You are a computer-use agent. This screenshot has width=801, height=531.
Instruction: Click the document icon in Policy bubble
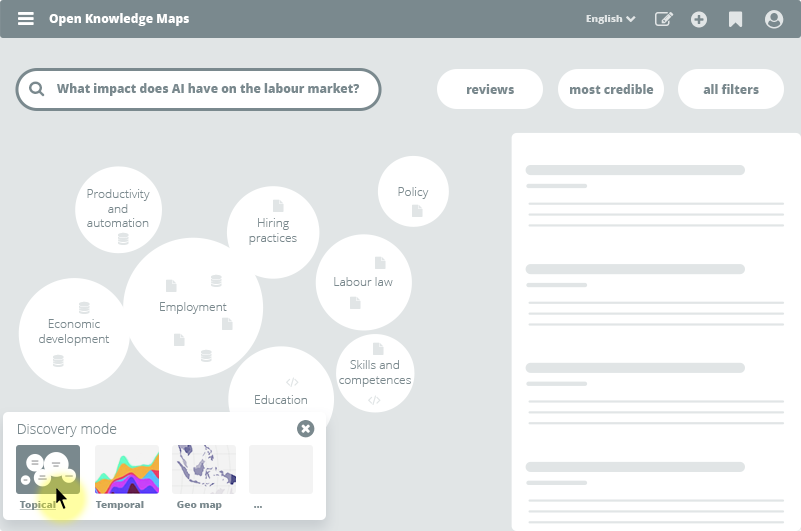[417, 211]
